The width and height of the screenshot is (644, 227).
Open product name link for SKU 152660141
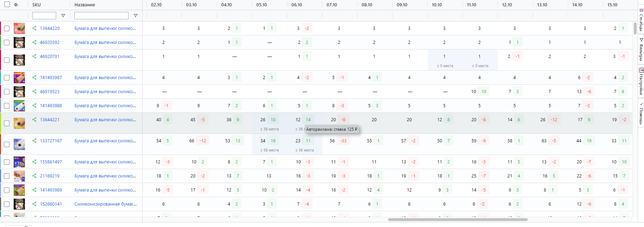(105, 204)
